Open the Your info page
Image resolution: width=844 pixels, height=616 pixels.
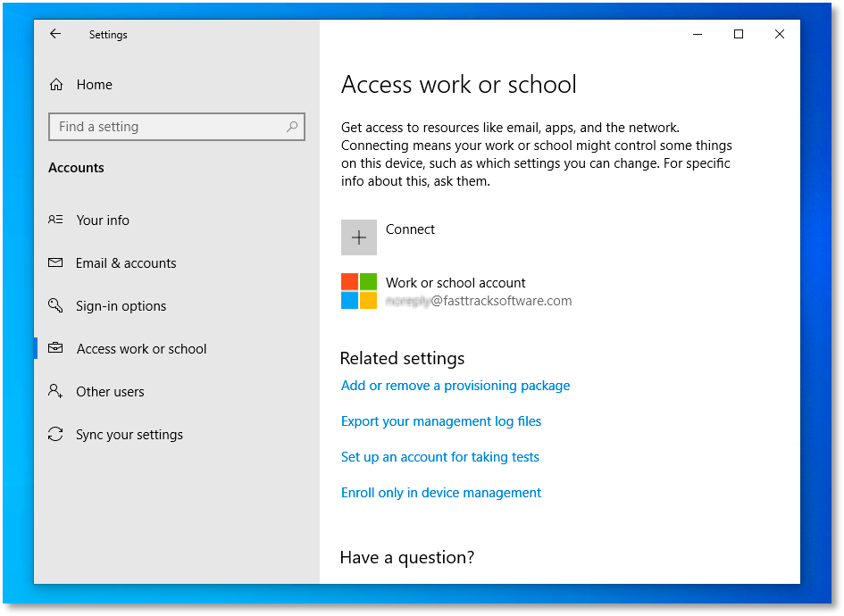[x=103, y=221]
